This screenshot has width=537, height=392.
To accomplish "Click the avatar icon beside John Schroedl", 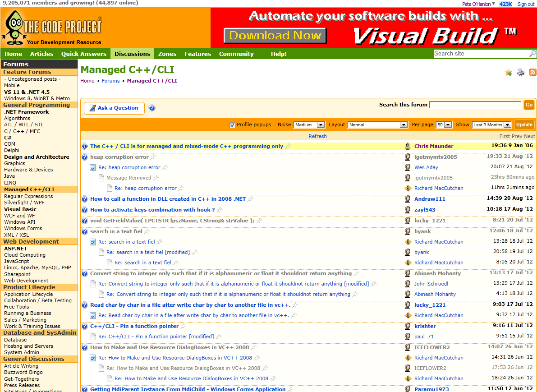I will pos(408,284).
